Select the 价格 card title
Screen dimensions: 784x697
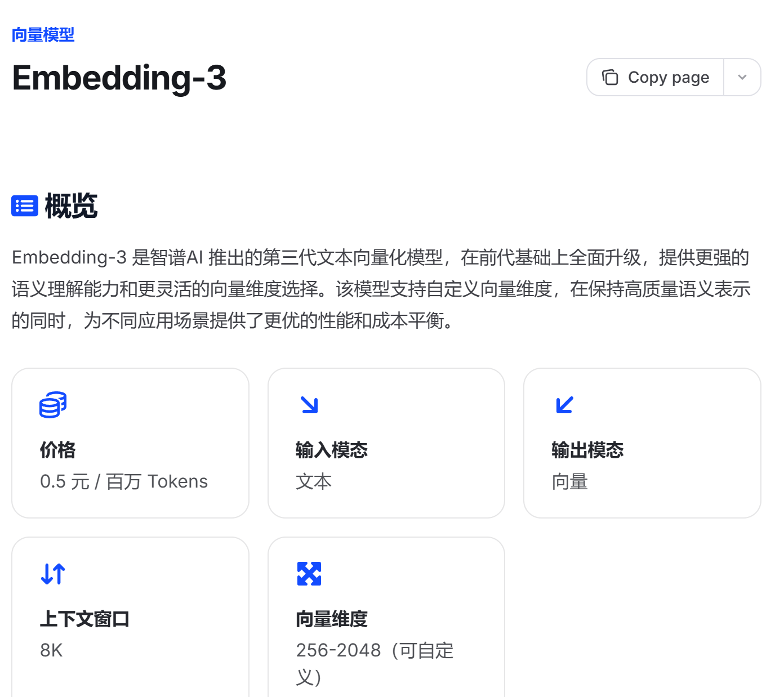(x=58, y=450)
